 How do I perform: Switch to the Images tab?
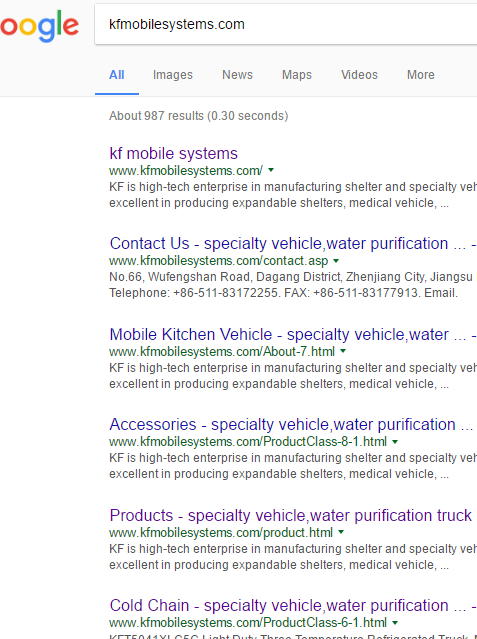pos(173,75)
